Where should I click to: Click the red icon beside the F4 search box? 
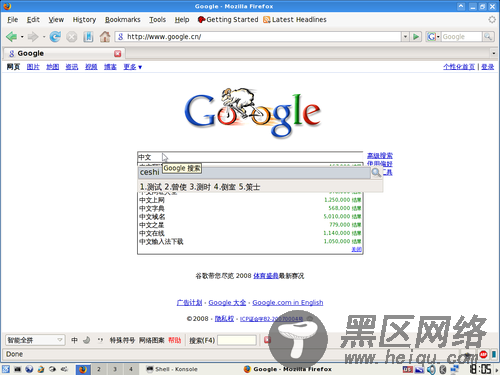pyautogui.click(x=267, y=340)
